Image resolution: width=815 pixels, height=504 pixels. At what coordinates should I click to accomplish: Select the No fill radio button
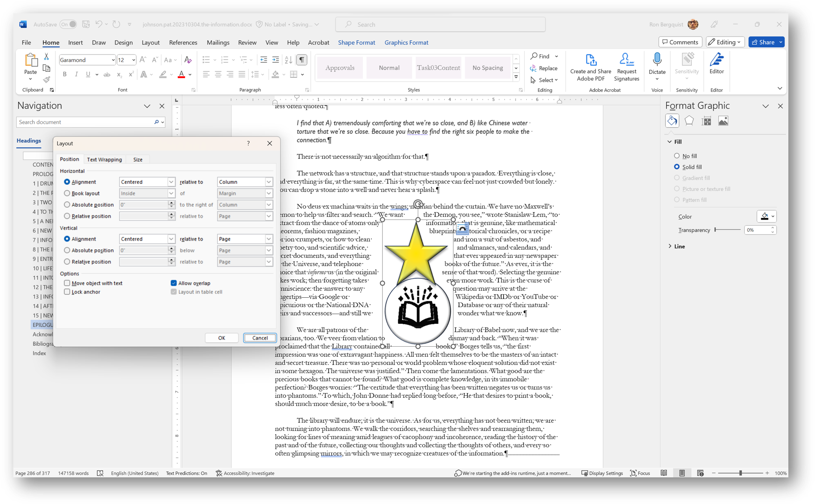tap(677, 156)
